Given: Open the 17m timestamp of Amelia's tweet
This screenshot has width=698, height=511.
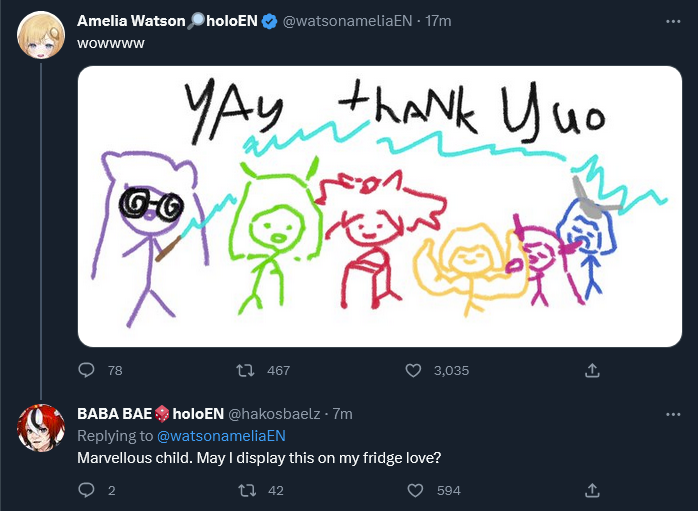Looking at the screenshot, I should point(438,21).
